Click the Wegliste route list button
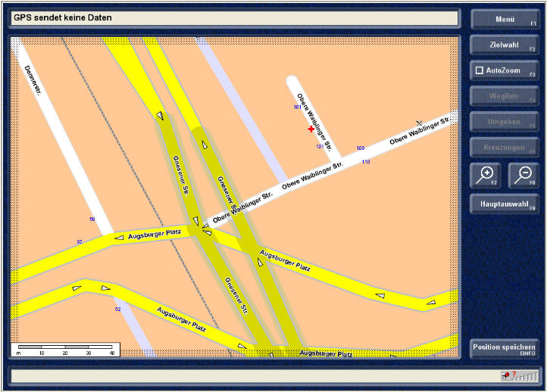The image size is (547, 392). pyautogui.click(x=505, y=96)
